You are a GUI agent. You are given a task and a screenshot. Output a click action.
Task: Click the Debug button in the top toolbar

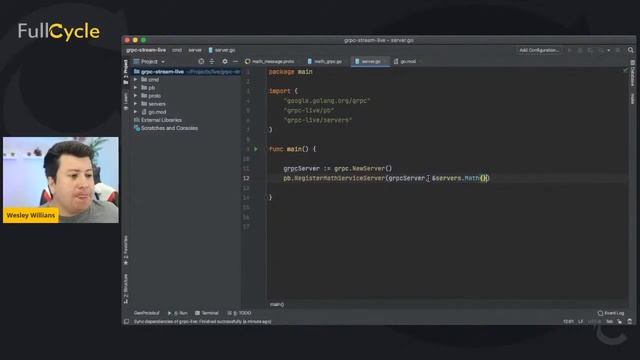click(580, 50)
